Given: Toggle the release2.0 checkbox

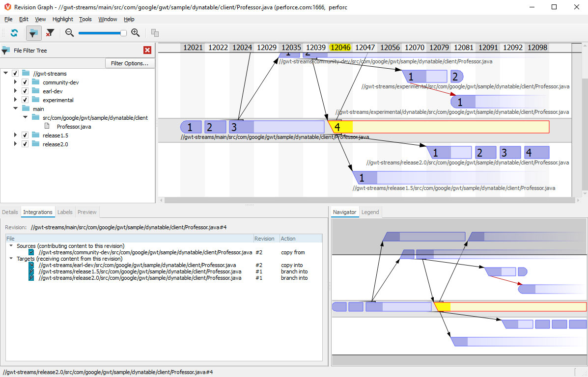Looking at the screenshot, I should click(25, 144).
